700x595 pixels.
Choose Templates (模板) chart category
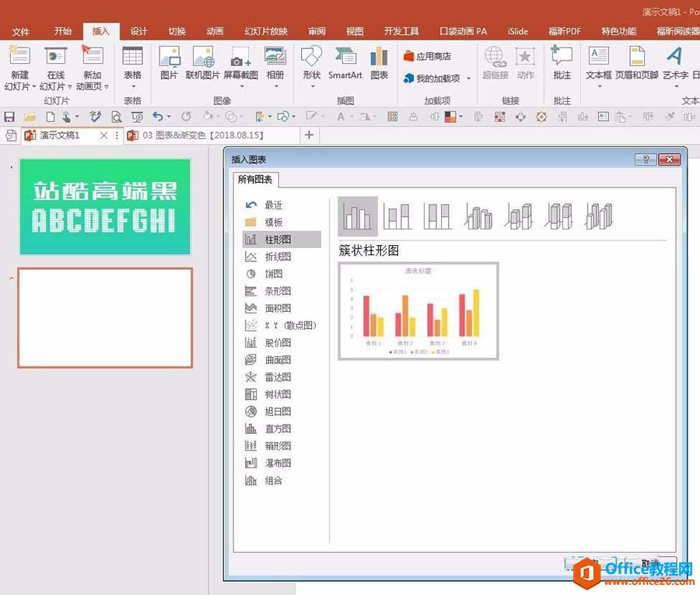282,222
